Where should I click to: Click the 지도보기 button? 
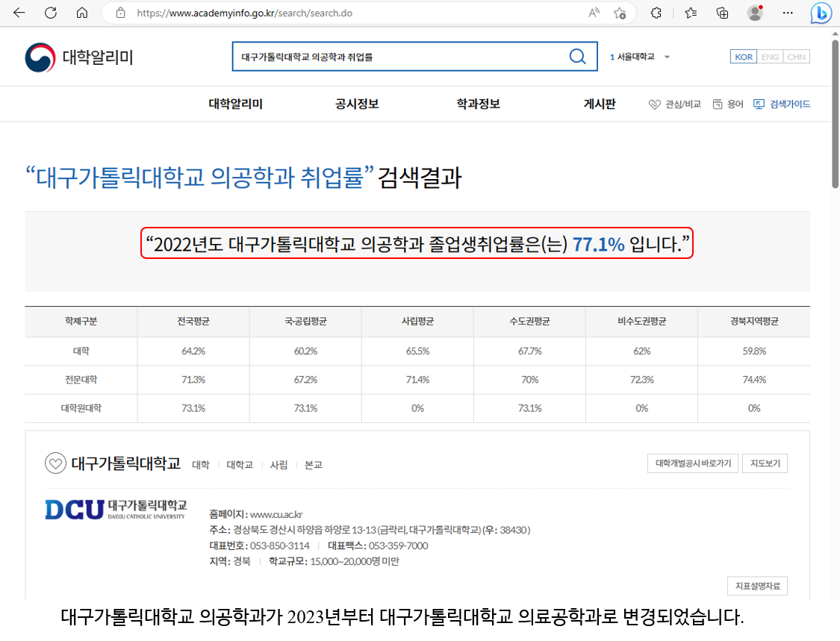click(x=765, y=463)
